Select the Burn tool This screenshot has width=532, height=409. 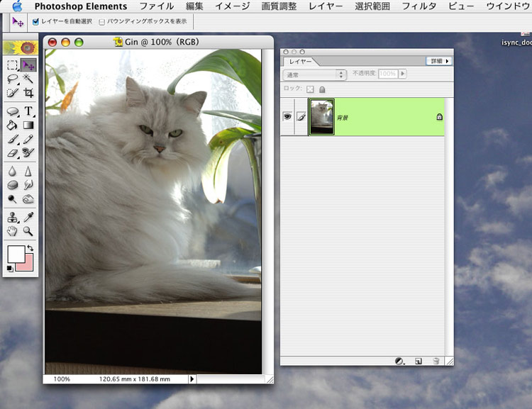point(28,199)
